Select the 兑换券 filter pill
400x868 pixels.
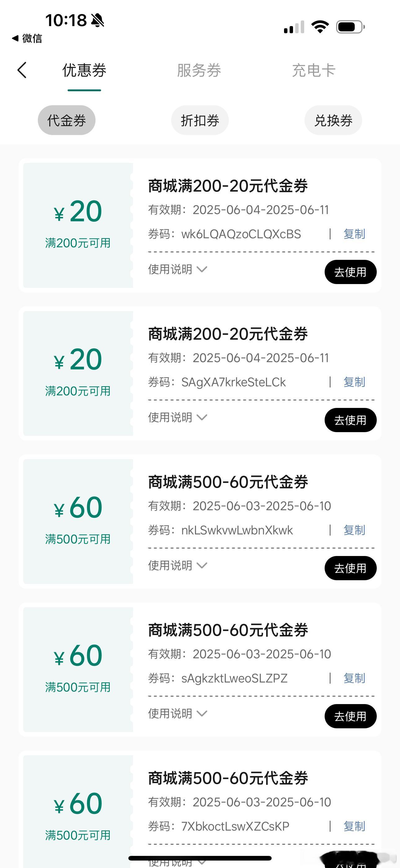click(333, 120)
